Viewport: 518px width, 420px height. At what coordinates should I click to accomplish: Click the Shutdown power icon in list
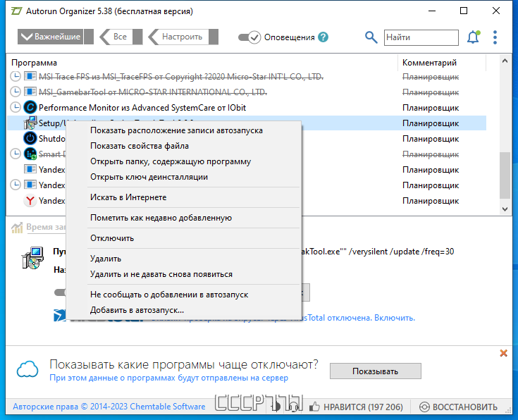(x=30, y=138)
